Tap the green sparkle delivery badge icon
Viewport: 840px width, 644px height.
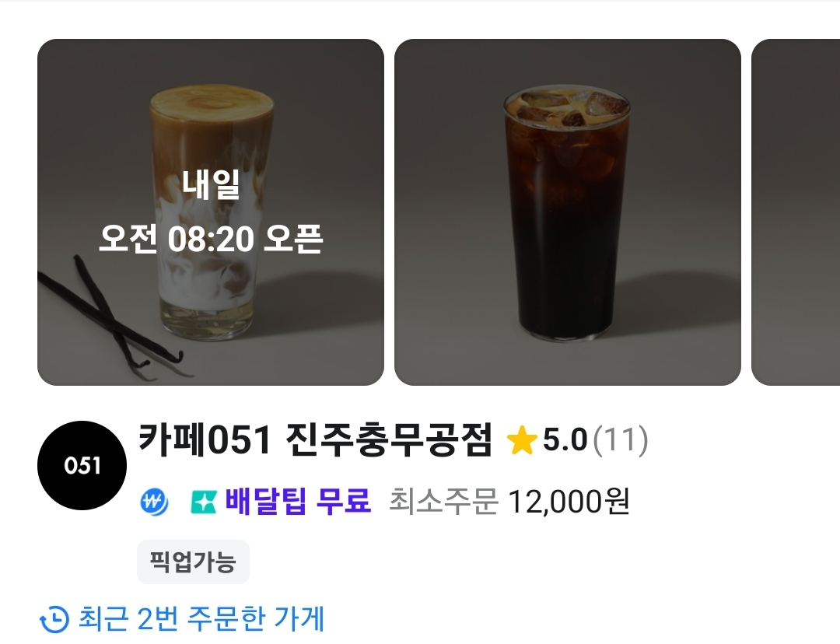tap(204, 502)
